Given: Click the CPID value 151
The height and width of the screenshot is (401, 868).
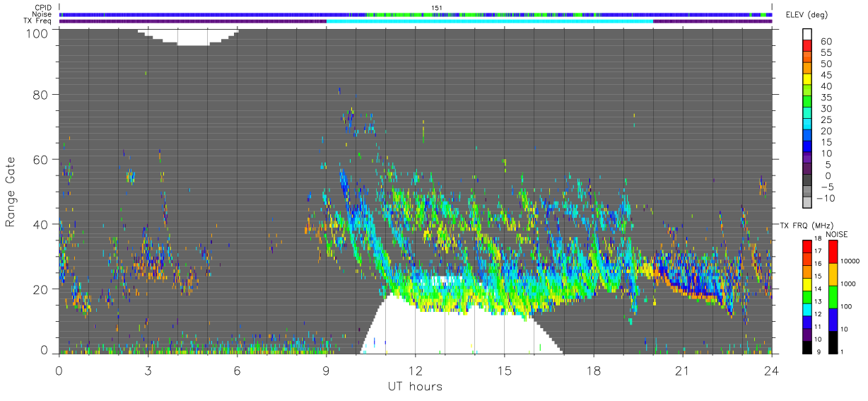Looking at the screenshot, I should [x=437, y=8].
